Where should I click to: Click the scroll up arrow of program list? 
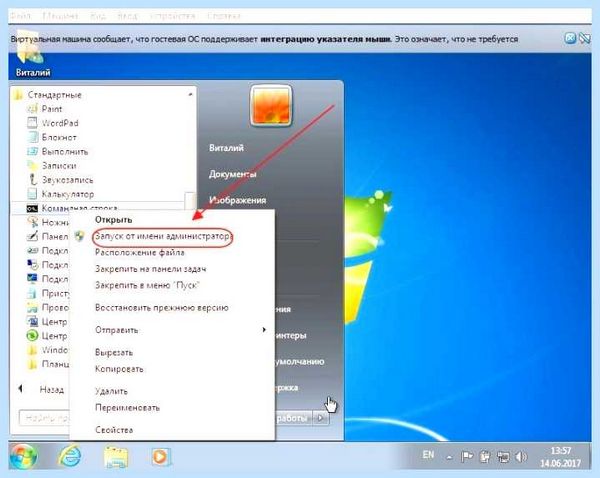click(x=191, y=94)
